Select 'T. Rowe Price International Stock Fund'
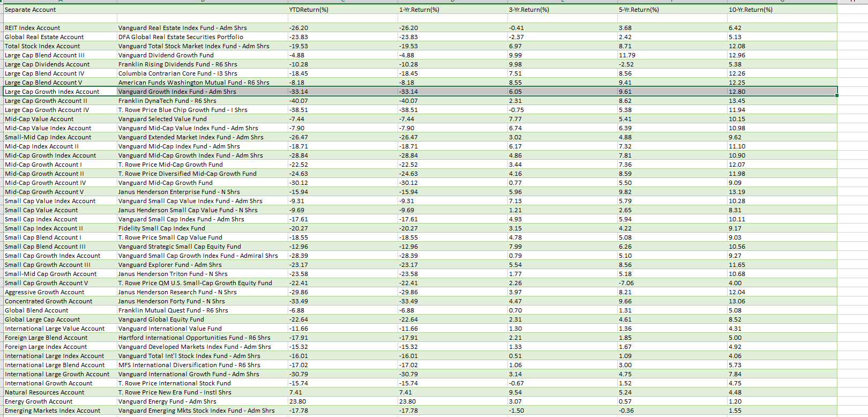The width and height of the screenshot is (868, 417). click(x=203, y=383)
